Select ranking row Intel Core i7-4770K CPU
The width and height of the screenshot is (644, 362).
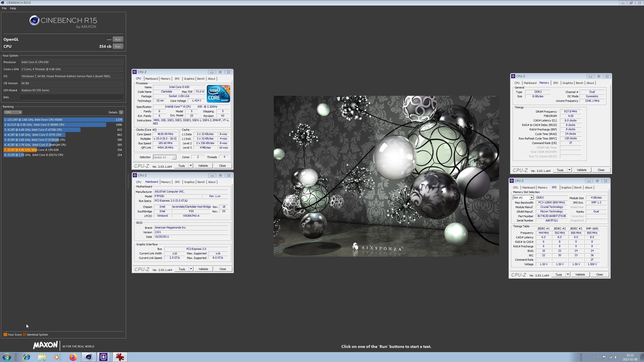[63, 130]
